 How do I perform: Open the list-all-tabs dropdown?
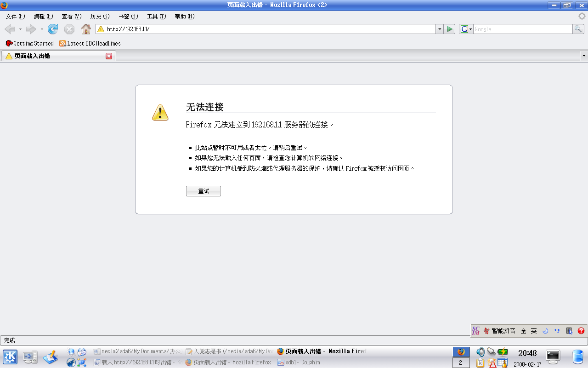tap(584, 56)
